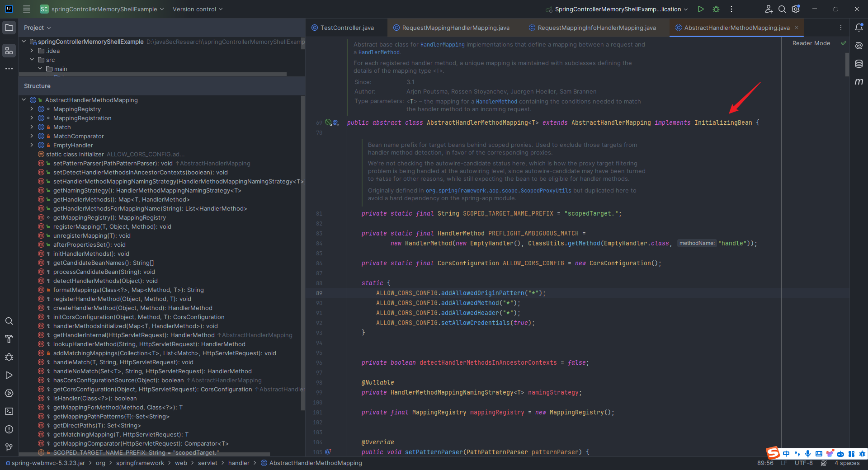Open the Build hammer tool window
The image size is (868, 470).
9,339
